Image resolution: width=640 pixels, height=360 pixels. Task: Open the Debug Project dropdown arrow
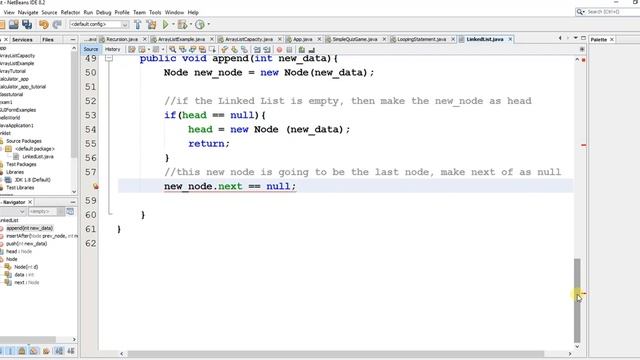[191, 24]
